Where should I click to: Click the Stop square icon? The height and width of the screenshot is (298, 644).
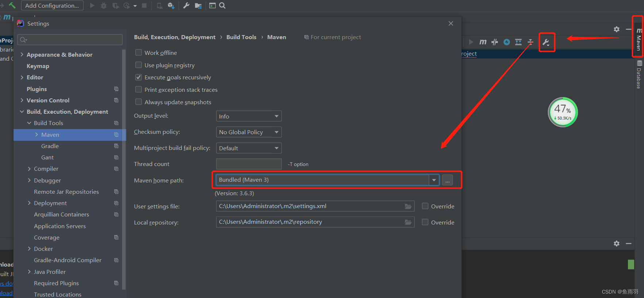[144, 5]
